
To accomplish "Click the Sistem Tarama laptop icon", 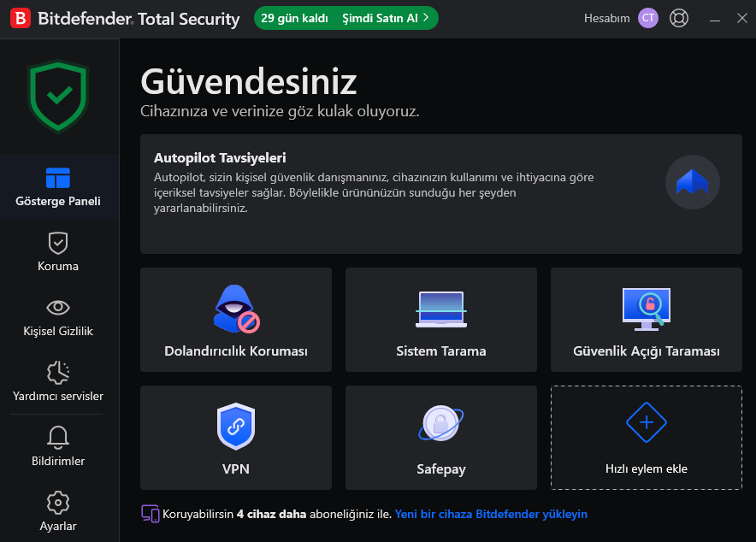I will (441, 309).
